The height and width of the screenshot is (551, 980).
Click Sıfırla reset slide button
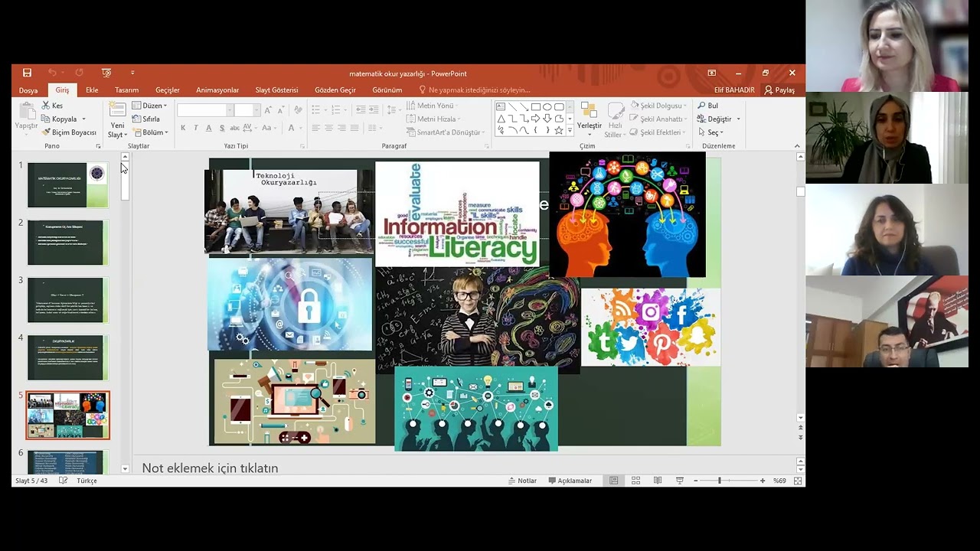coord(146,119)
